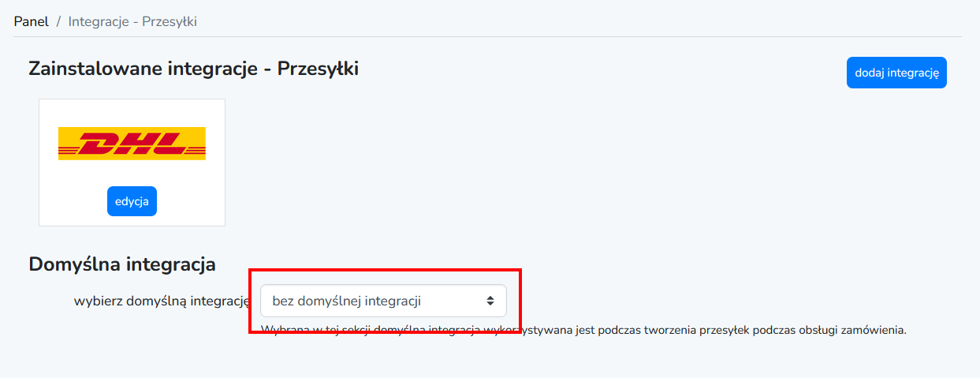Choose a default integration from select field
The height and width of the screenshot is (378, 980).
(383, 301)
